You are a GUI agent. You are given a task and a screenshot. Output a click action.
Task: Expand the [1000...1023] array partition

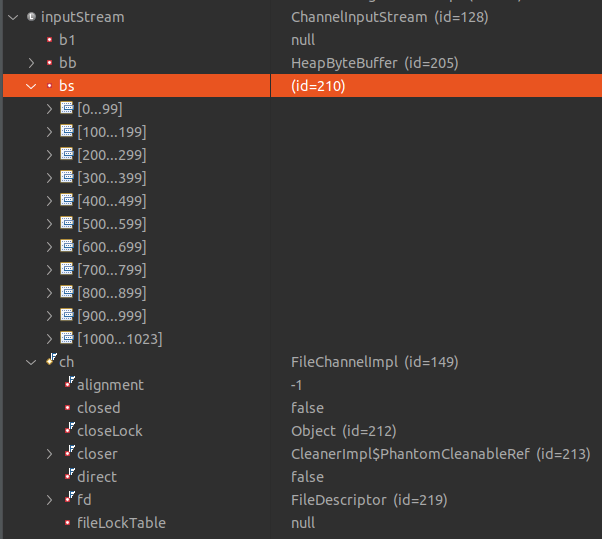[49, 339]
